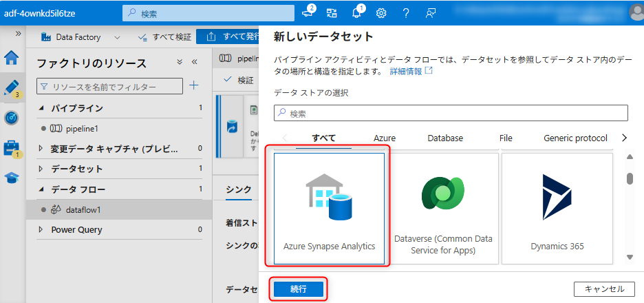Open the directory switcher icon in header
Image resolution: width=644 pixels, height=303 pixels.
332,13
